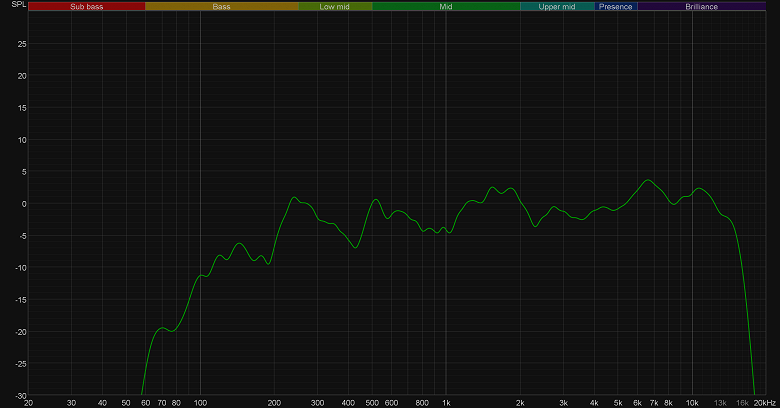The width and height of the screenshot is (780, 408).
Task: Click the -5 dB vertical axis label
Action: (23, 236)
